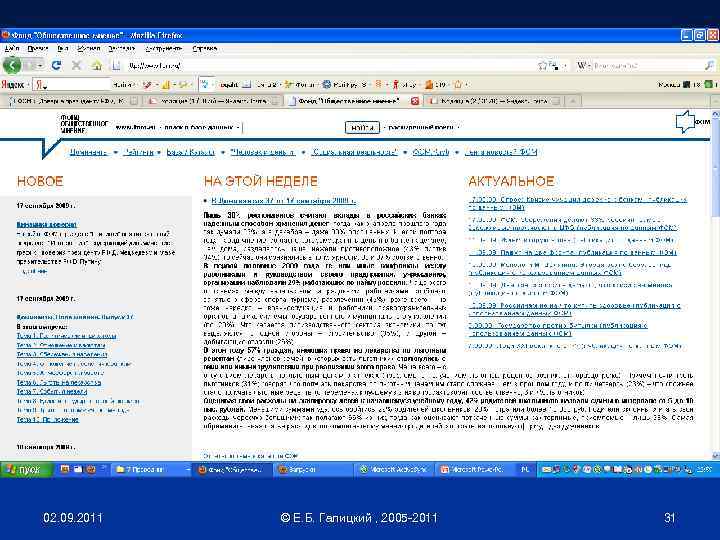Open the Файл menu
The image size is (720, 540).
click(x=11, y=48)
